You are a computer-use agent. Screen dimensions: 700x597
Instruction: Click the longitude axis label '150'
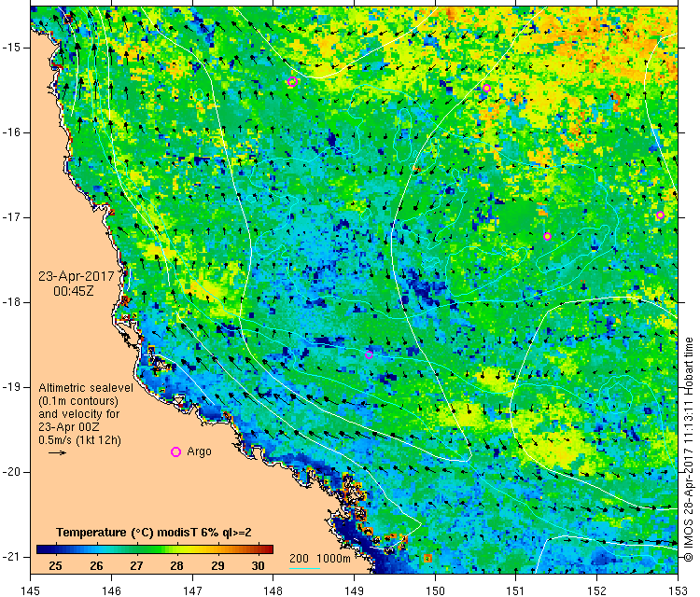pos(435,590)
